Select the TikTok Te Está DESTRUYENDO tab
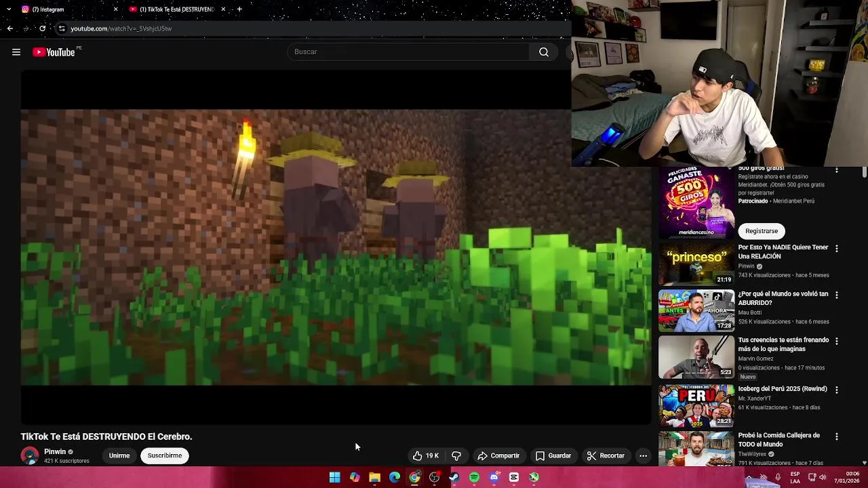The image size is (868, 488). (176, 9)
